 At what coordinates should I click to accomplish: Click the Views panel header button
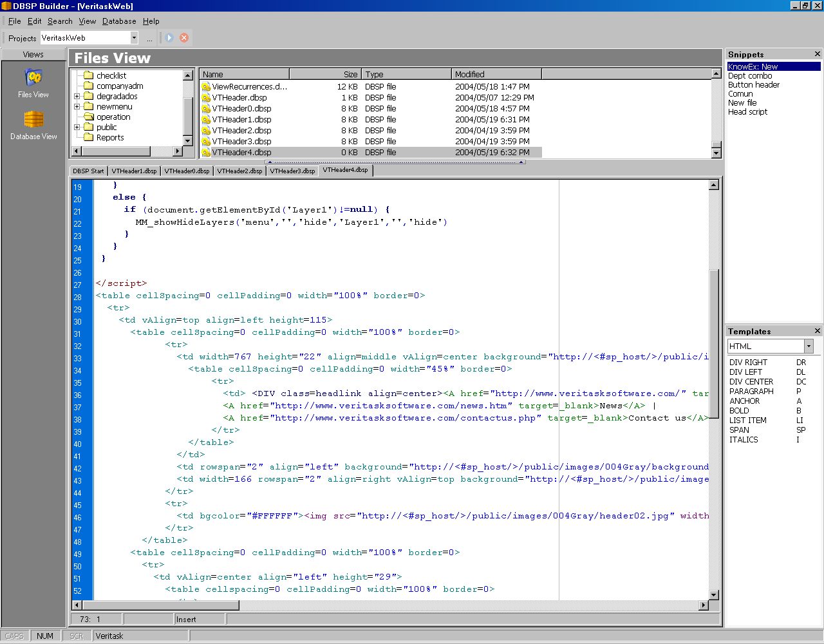[33, 54]
